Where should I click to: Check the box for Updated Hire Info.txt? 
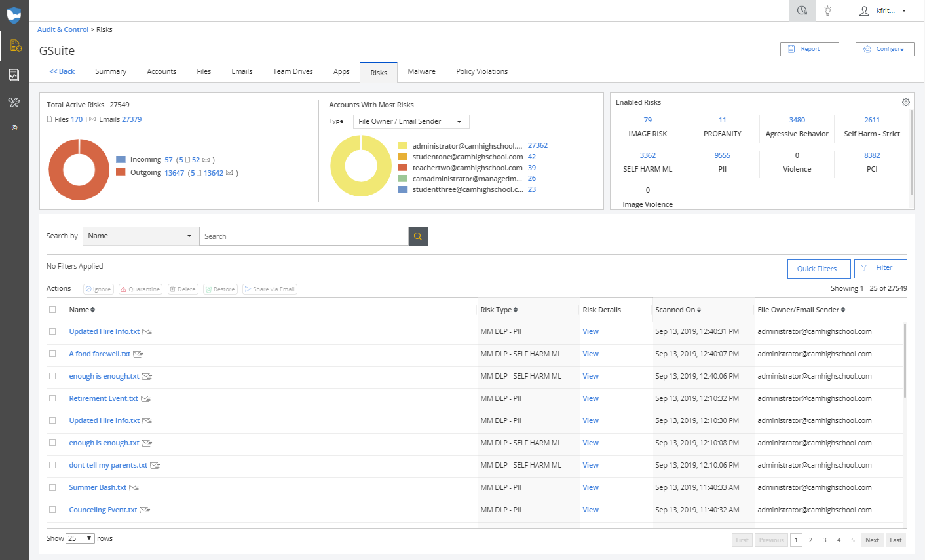click(x=52, y=331)
